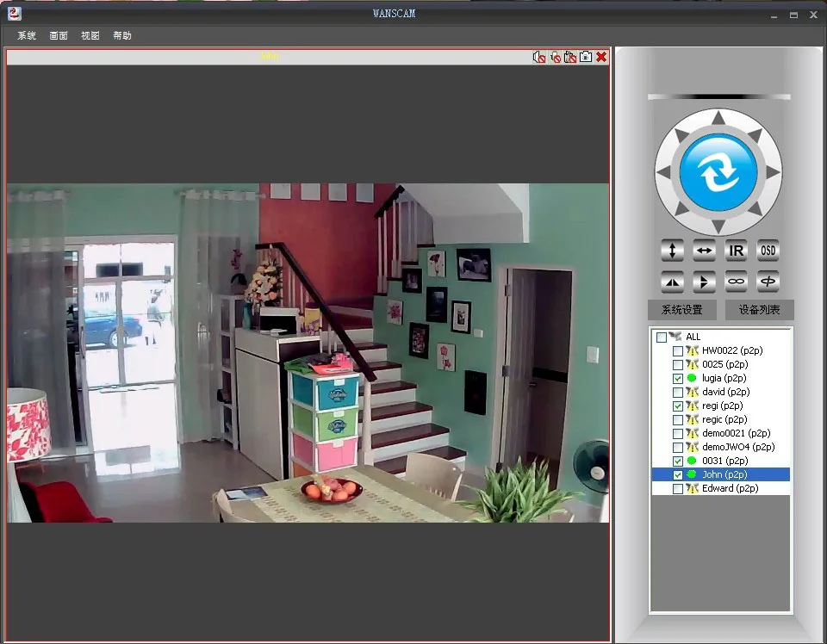Start vertical patrol with up-down arrow button
827x644 pixels.
tap(672, 251)
